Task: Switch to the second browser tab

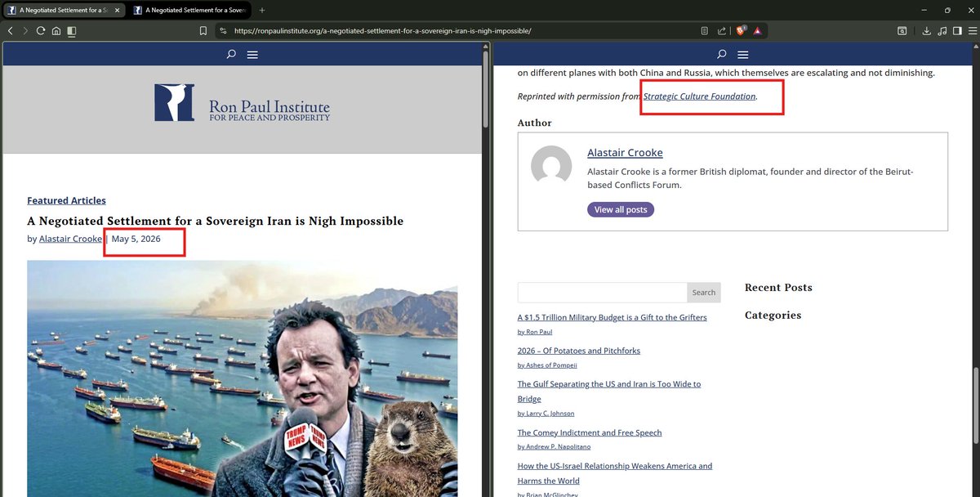Action: point(189,11)
